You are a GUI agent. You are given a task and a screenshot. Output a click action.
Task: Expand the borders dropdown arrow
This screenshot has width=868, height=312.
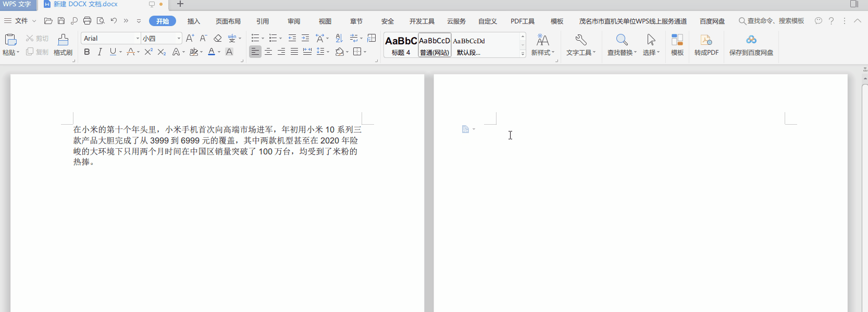365,52
